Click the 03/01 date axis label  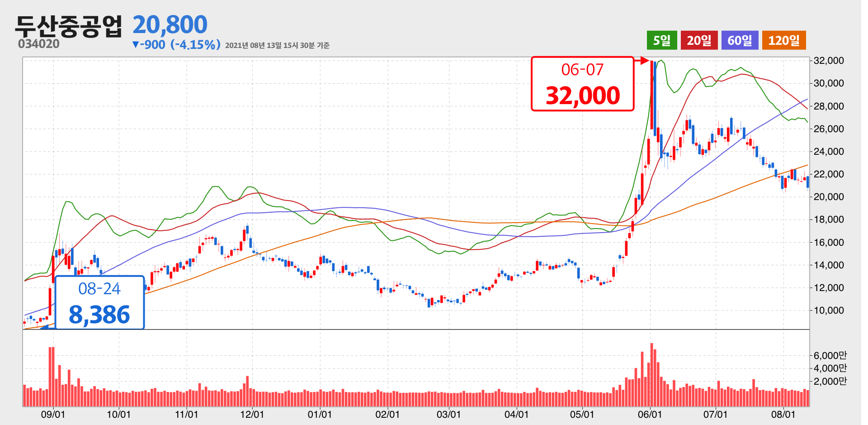coord(448,414)
